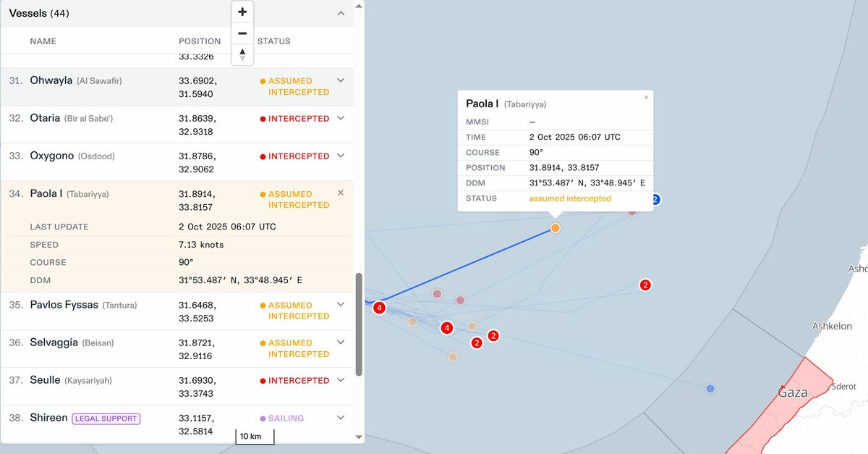Expand the Pavlos Fyssas row
Screen dimensions: 868x454
click(341, 305)
